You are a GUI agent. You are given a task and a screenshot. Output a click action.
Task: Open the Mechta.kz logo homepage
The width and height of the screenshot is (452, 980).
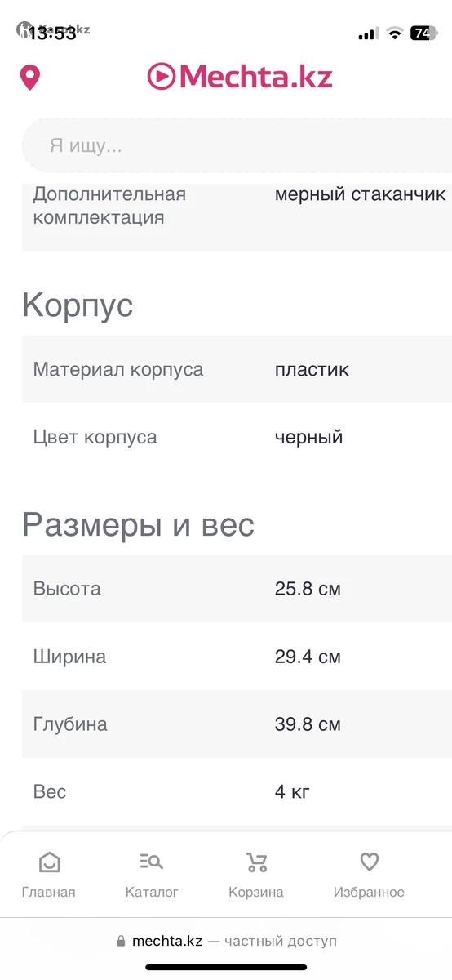tap(240, 76)
